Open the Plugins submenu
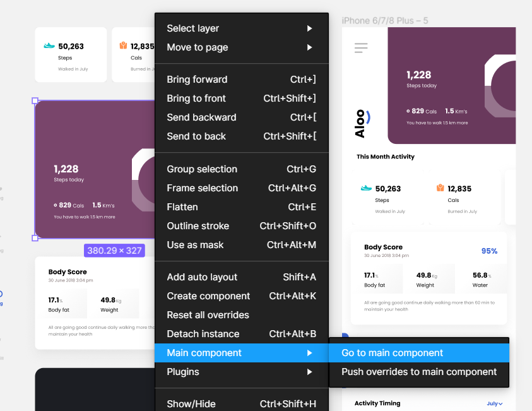Viewport: 532px width, 411px height. 242,372
